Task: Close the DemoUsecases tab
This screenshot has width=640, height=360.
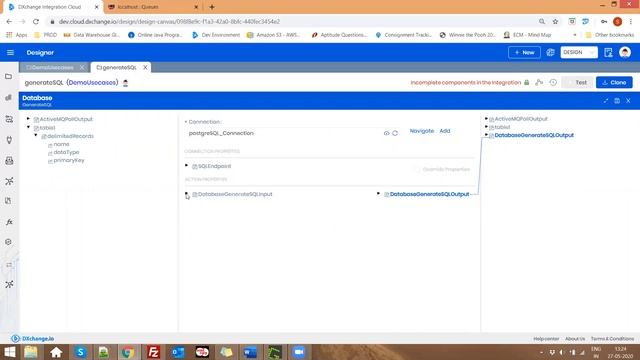Action: pyautogui.click(x=82, y=67)
